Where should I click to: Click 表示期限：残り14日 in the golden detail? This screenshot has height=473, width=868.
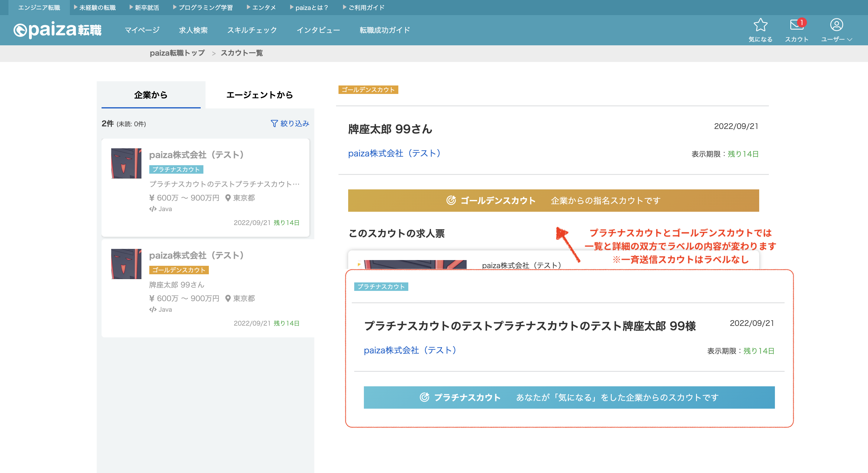click(725, 154)
